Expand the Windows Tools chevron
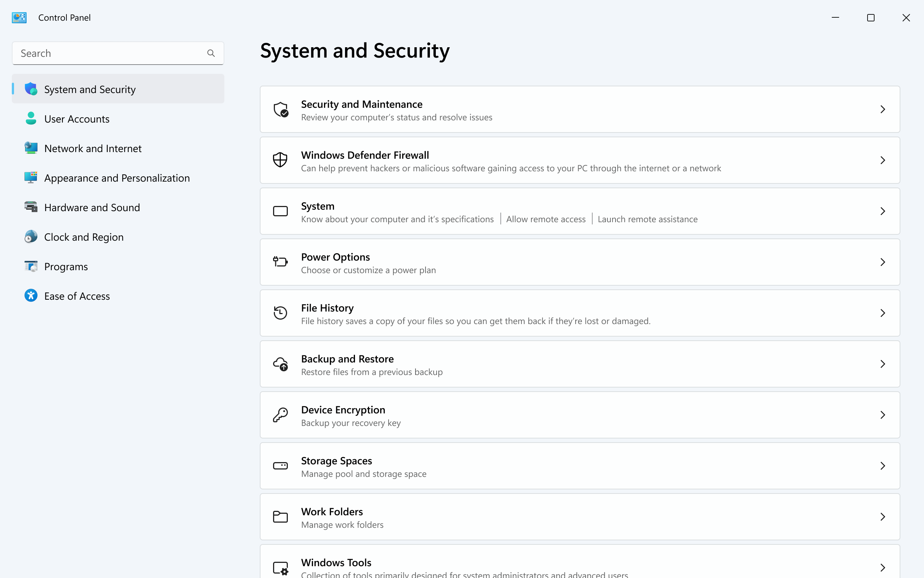924x578 pixels. point(883,567)
